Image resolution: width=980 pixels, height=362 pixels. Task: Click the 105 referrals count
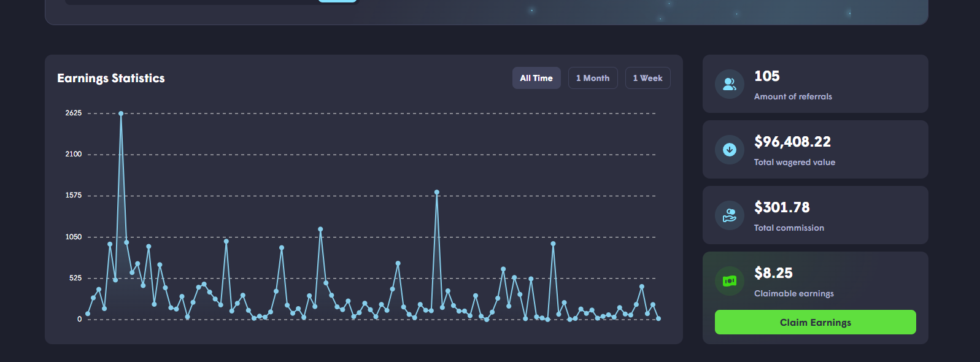coord(766,76)
